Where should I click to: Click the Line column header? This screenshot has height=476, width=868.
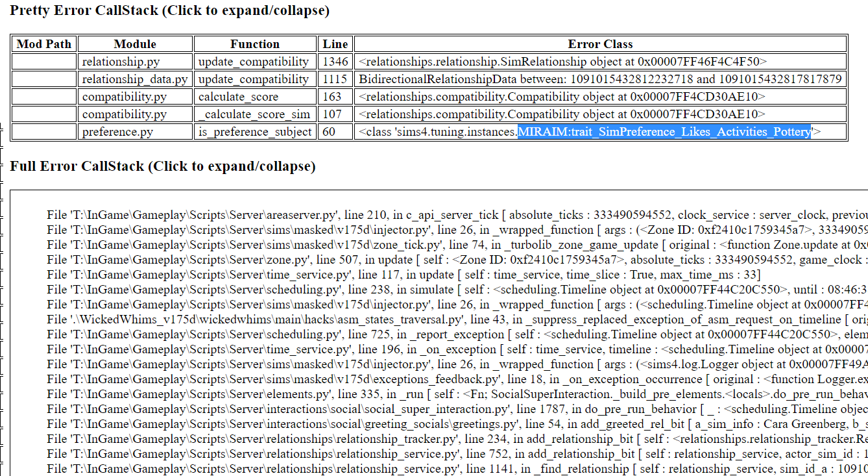(335, 44)
